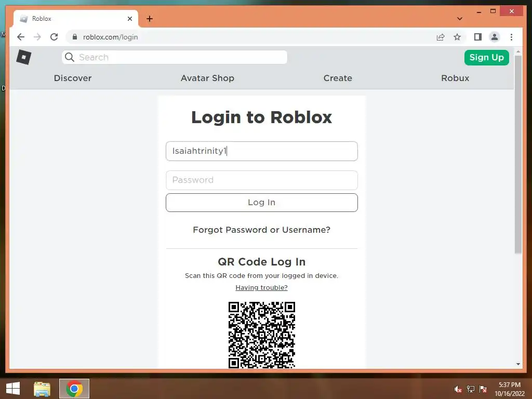Click the QR code image
Image resolution: width=532 pixels, height=399 pixels.
(x=262, y=335)
